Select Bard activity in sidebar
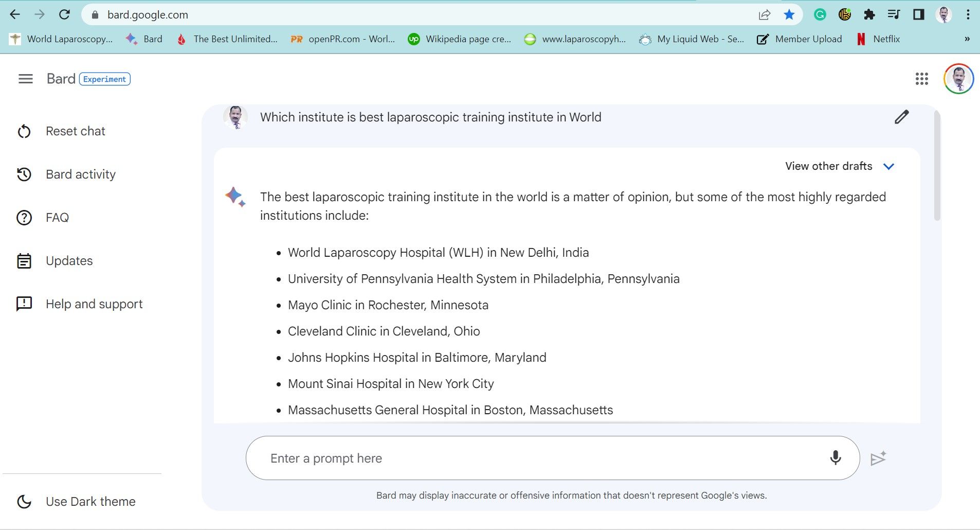 [81, 174]
